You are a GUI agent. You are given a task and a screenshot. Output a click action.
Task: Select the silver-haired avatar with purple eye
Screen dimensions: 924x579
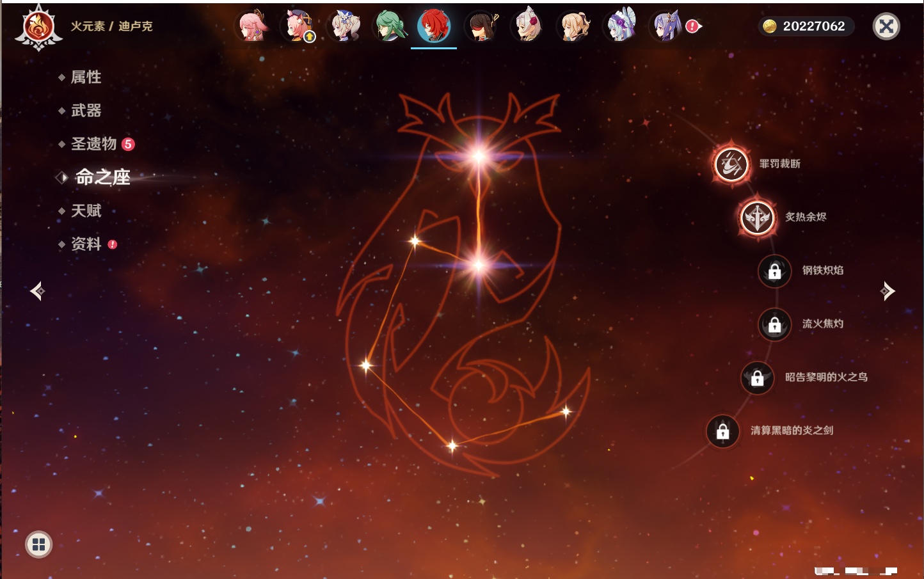621,26
